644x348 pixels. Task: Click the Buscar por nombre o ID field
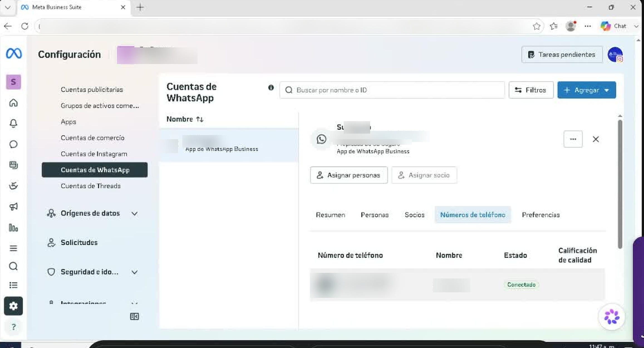point(392,90)
